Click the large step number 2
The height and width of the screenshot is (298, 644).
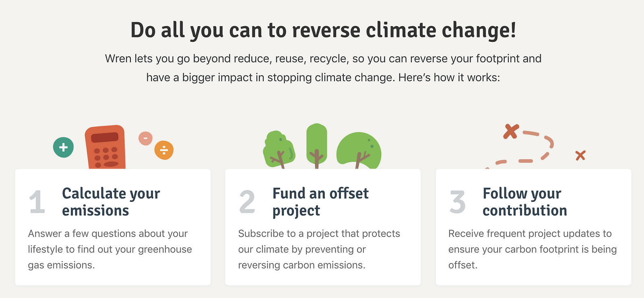247,201
